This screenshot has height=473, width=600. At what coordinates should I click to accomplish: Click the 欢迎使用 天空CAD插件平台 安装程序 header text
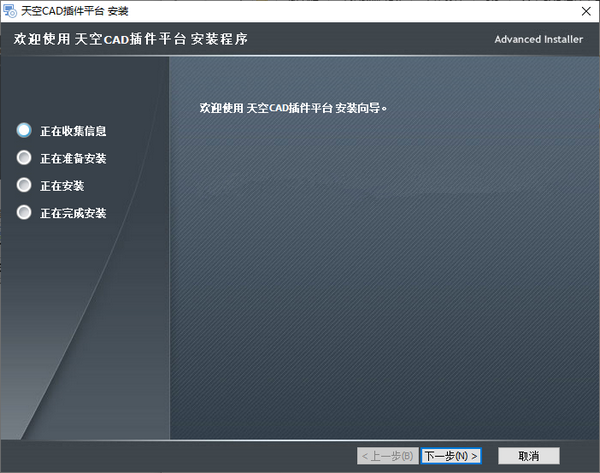[130, 39]
